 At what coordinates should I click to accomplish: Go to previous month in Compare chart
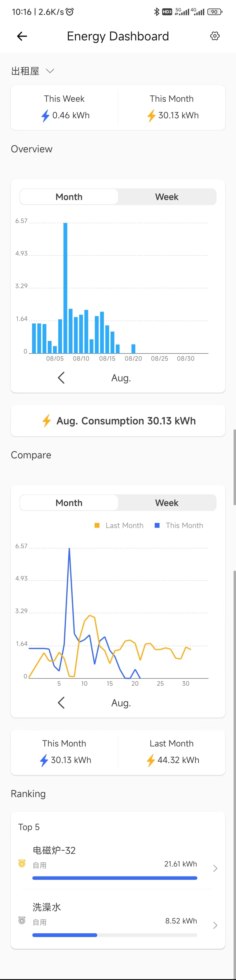61,703
